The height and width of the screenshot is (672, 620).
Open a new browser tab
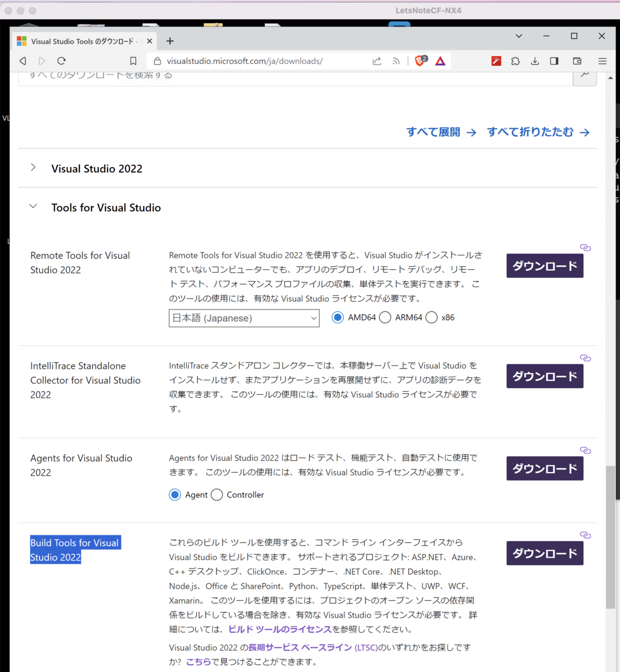[170, 41]
